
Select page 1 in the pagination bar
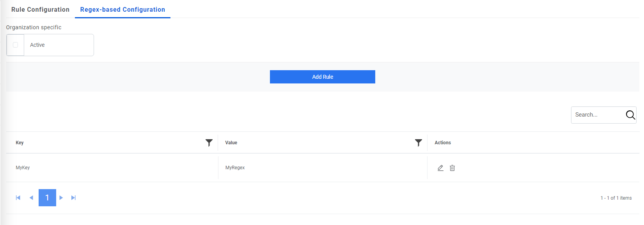click(47, 198)
